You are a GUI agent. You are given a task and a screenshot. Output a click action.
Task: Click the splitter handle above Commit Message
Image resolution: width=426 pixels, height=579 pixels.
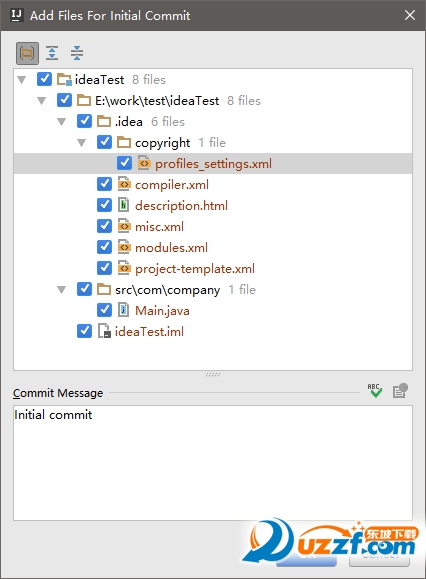click(213, 374)
